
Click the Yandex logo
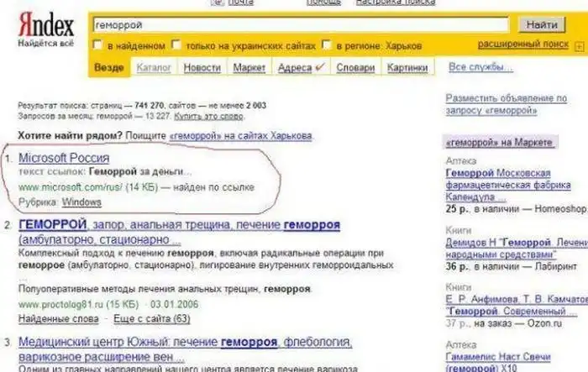tap(45, 27)
